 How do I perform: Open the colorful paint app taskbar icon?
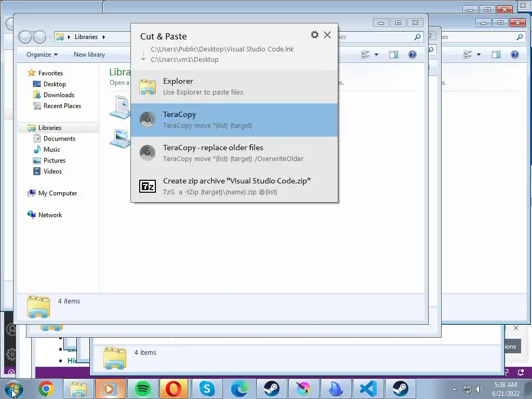(303, 389)
